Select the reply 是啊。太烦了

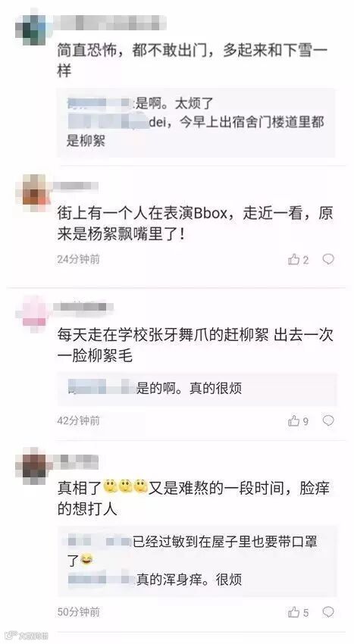pyautogui.click(x=140, y=104)
